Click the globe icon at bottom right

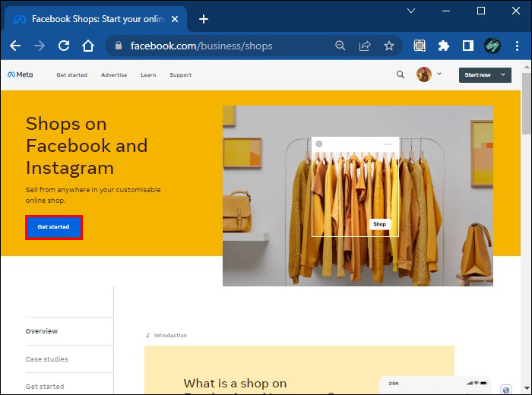(506, 390)
